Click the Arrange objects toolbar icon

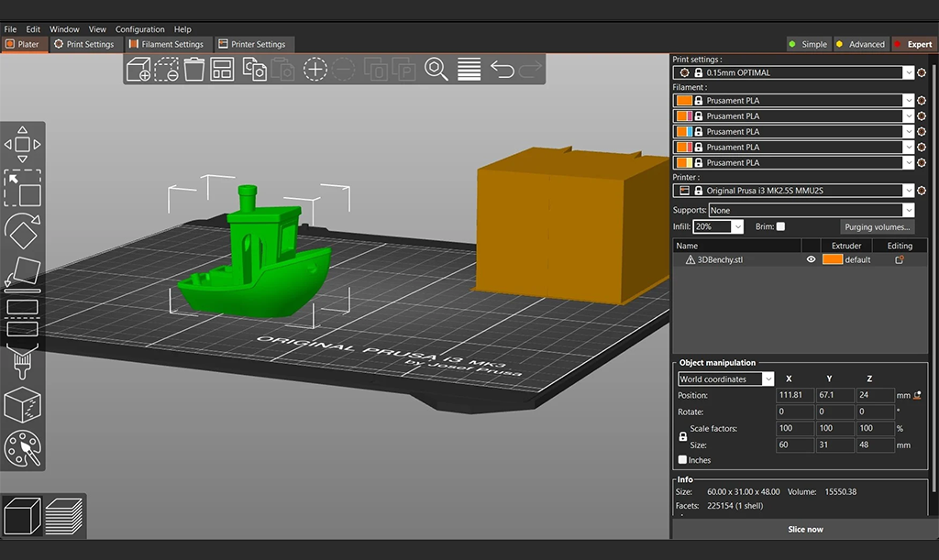222,70
